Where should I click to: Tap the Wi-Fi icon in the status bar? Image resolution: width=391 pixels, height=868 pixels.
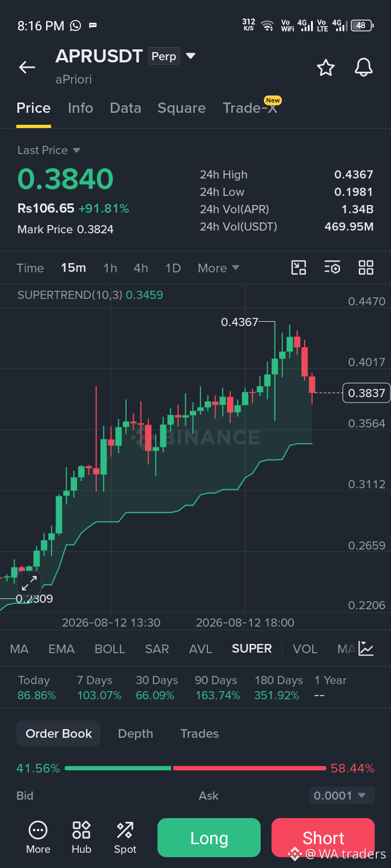tap(267, 25)
